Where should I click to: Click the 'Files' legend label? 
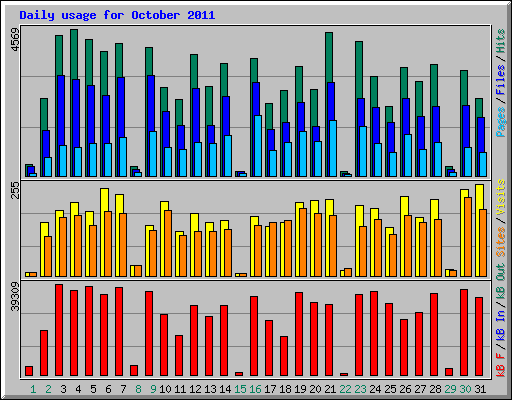click(x=501, y=80)
